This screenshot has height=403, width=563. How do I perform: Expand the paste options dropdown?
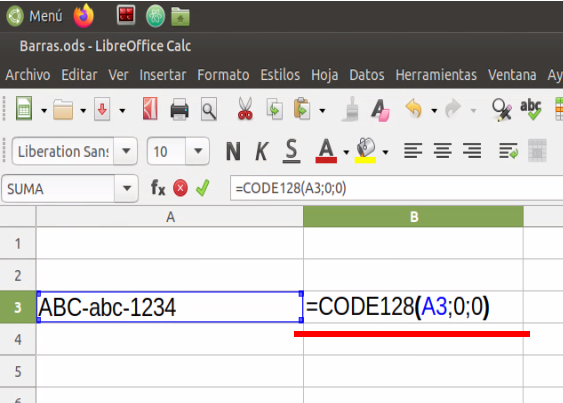pyautogui.click(x=322, y=111)
